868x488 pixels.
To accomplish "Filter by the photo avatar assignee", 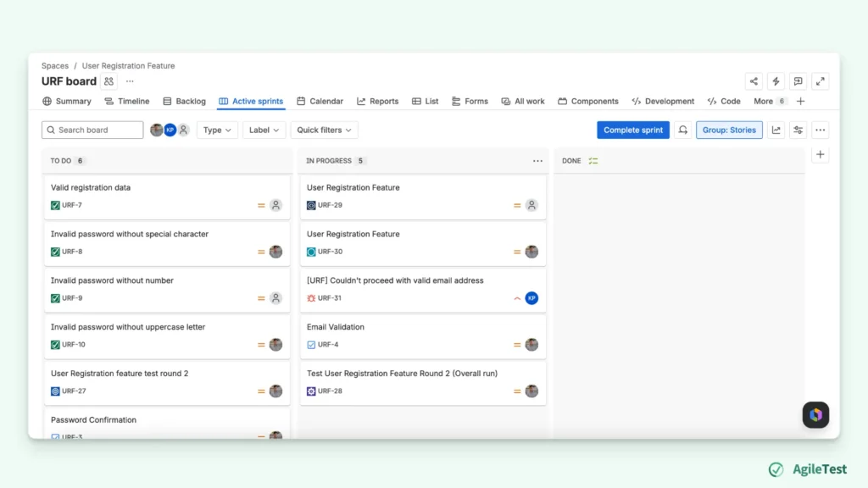I will [x=157, y=130].
